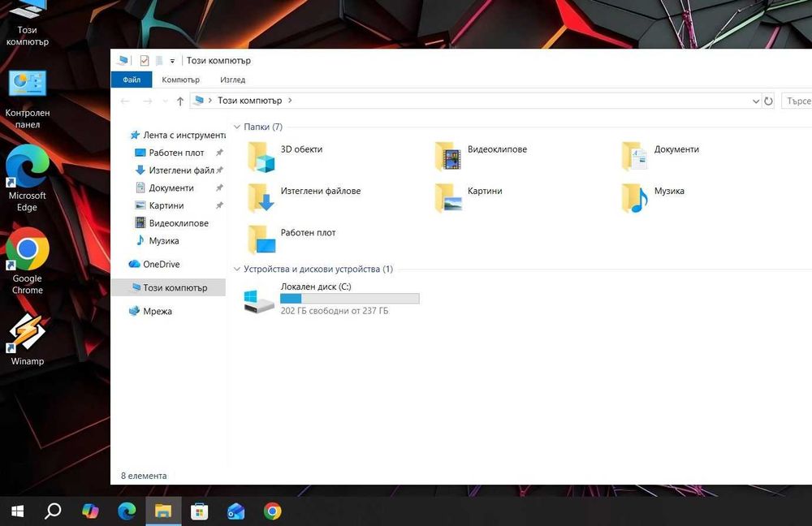Open the Quick Access Toolbar customize dropdown

tap(172, 61)
